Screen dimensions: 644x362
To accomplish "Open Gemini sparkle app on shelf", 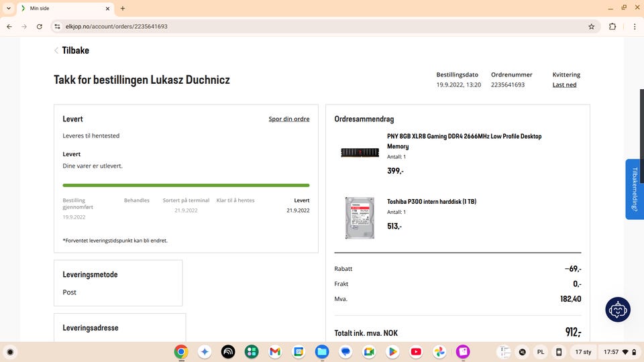I will click(x=205, y=352).
